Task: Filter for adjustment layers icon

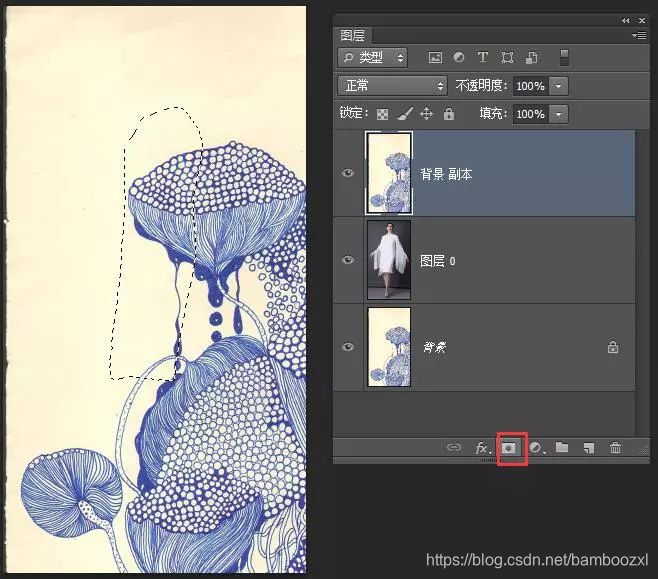Action: tap(459, 57)
